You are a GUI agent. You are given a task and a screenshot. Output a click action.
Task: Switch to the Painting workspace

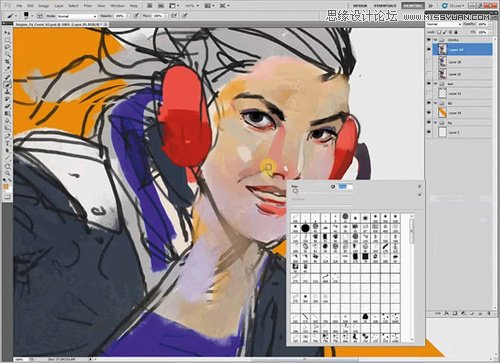pos(413,6)
